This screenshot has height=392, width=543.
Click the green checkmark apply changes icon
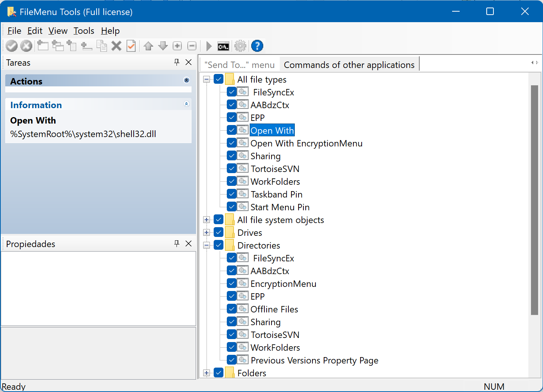tap(12, 46)
